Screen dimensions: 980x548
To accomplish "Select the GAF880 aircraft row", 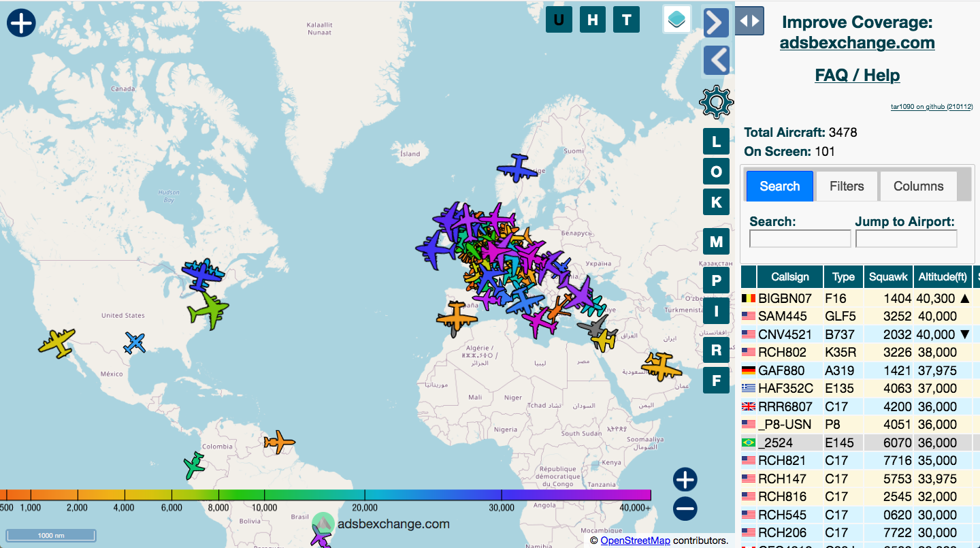I will coord(860,370).
